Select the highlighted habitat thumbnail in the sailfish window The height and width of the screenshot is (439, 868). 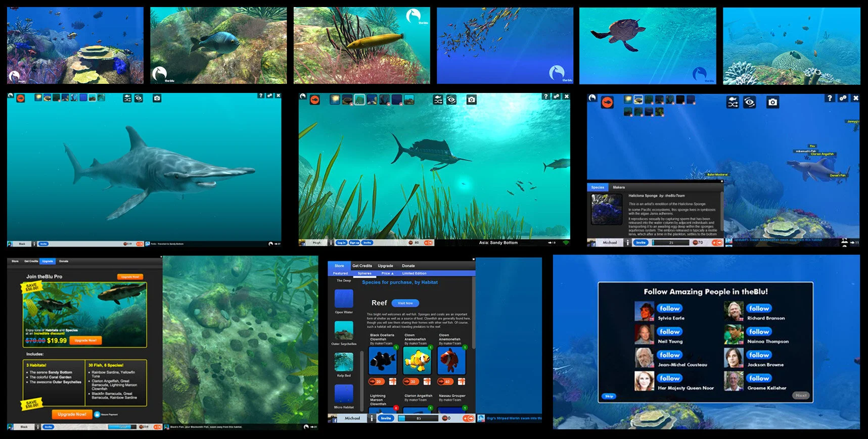click(359, 100)
